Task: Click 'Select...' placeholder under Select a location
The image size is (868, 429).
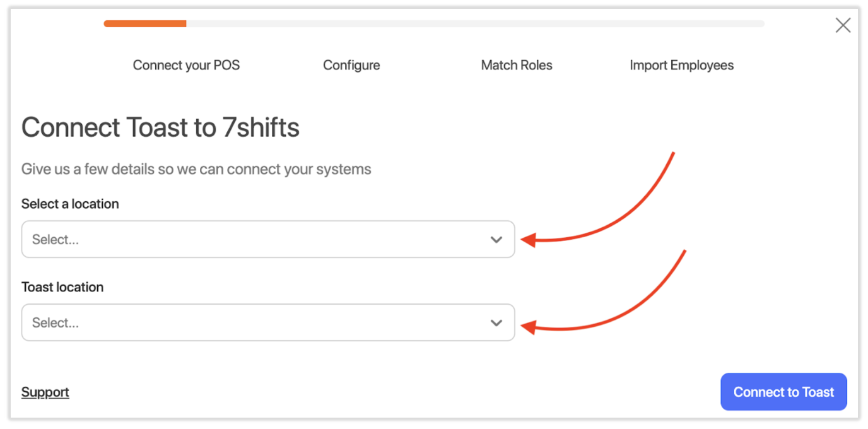Action: [x=56, y=240]
